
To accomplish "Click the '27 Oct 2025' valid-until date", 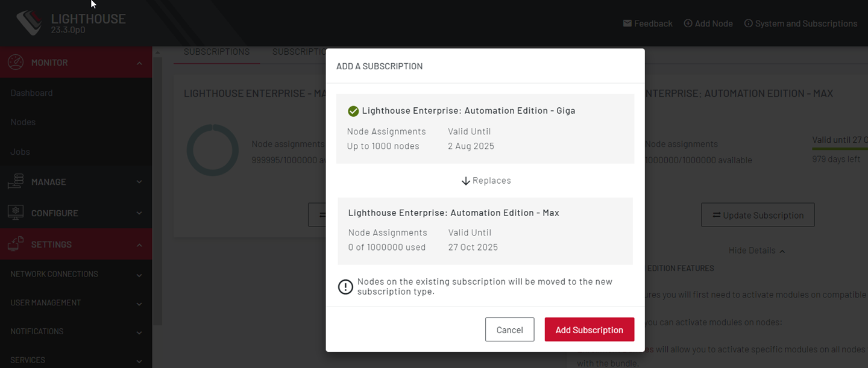I will point(473,247).
